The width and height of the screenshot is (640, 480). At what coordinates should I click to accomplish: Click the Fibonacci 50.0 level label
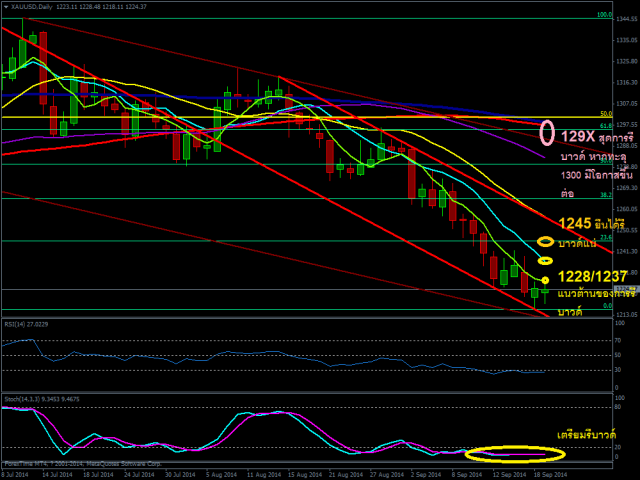coord(605,114)
